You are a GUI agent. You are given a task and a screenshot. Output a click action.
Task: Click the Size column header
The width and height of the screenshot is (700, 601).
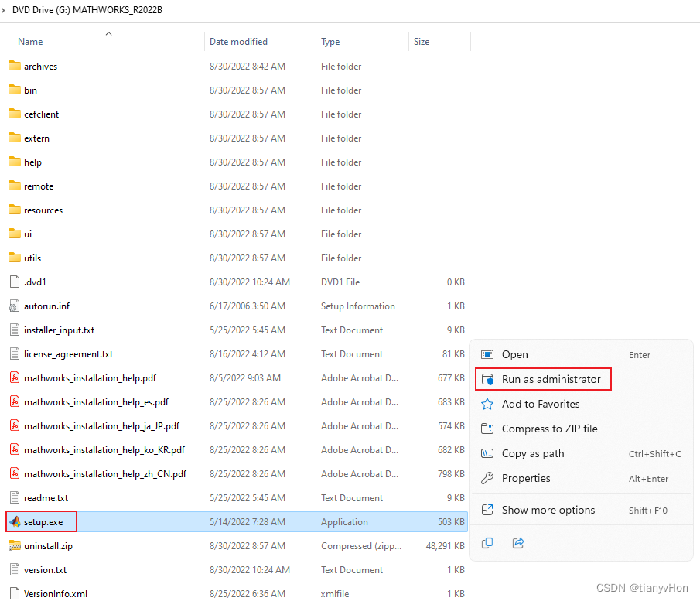point(422,42)
